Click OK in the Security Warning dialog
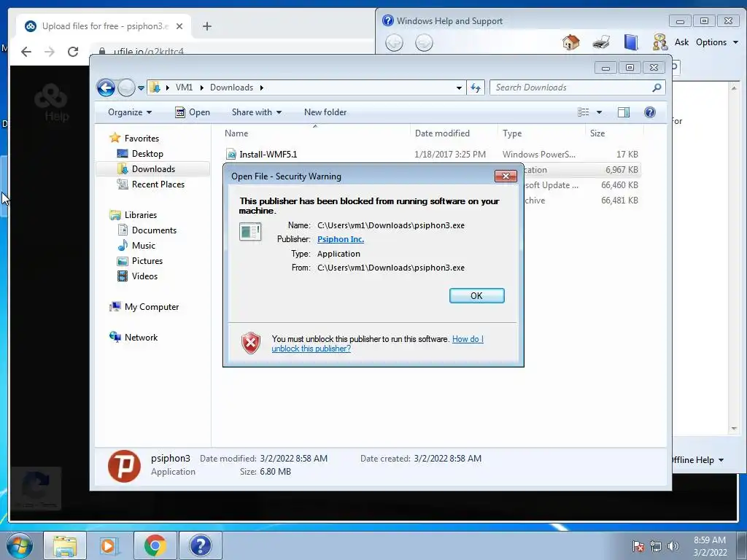Image resolution: width=747 pixels, height=560 pixels. (x=476, y=296)
